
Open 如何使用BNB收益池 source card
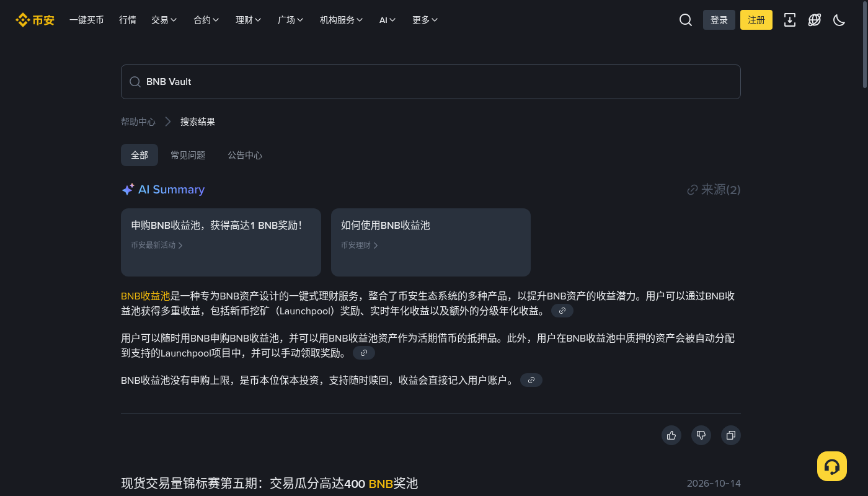click(431, 242)
